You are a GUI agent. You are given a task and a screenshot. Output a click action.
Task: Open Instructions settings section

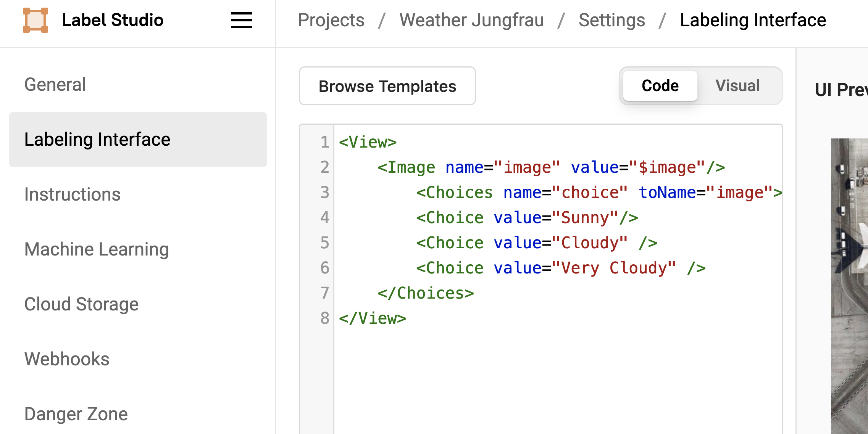click(138, 194)
